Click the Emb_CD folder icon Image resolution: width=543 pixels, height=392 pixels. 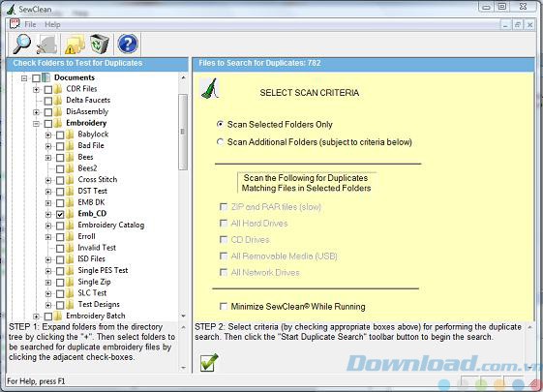pyautogui.click(x=70, y=214)
